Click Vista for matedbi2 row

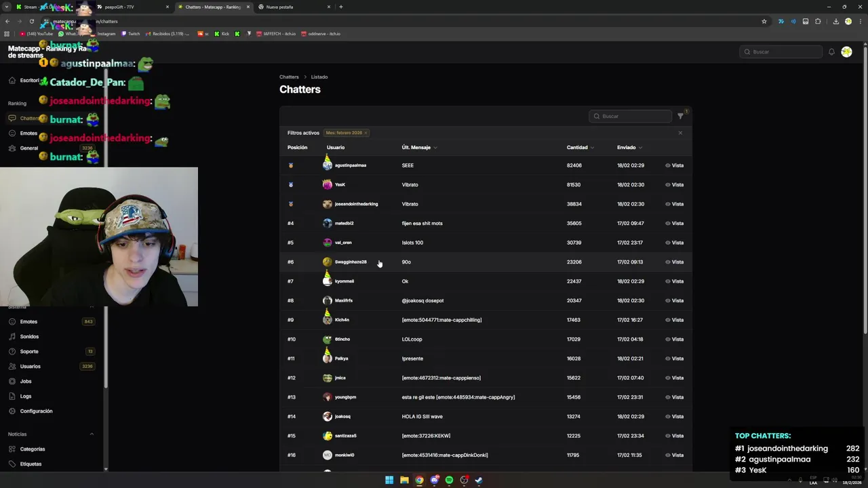[674, 223]
